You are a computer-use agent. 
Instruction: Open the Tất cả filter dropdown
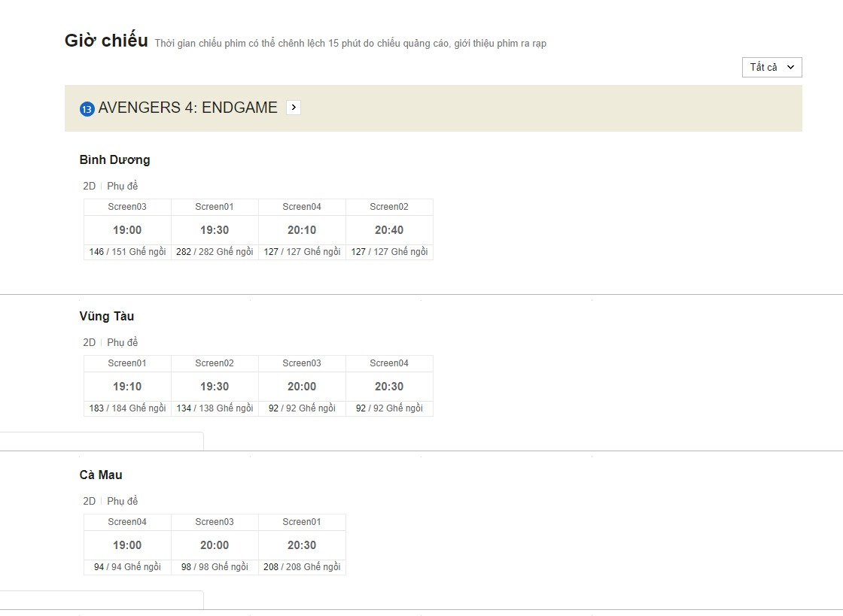pos(771,67)
